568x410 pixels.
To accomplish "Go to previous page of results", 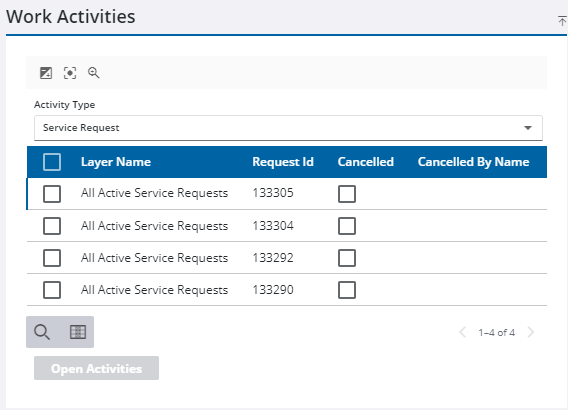I will click(x=463, y=332).
